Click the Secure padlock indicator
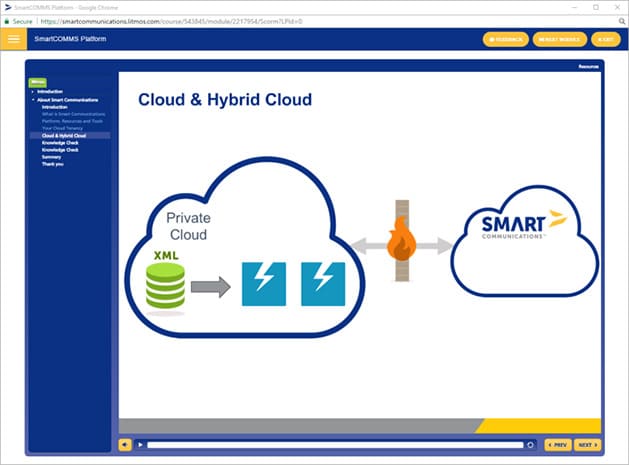Viewport: 629px width, 465px height. 18,21
